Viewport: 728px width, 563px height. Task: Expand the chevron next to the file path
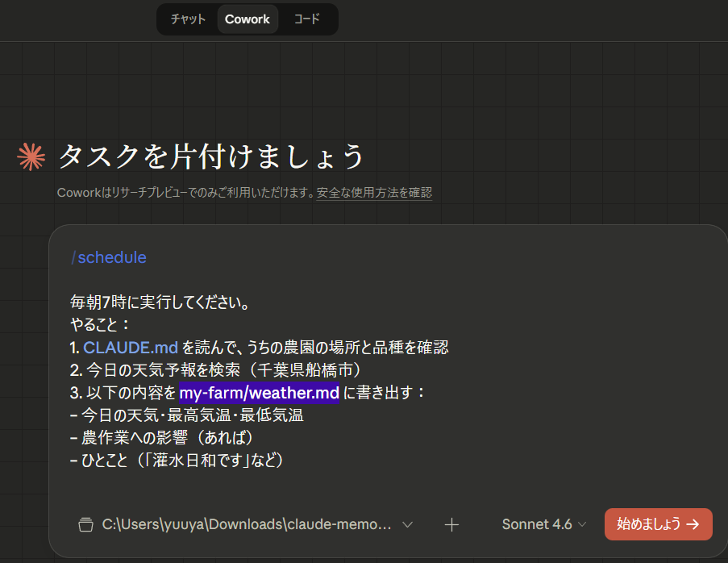coord(407,524)
